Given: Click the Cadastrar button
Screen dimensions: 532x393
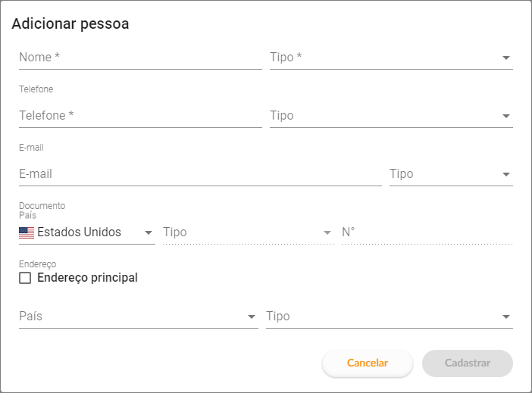Looking at the screenshot, I should click(x=468, y=363).
